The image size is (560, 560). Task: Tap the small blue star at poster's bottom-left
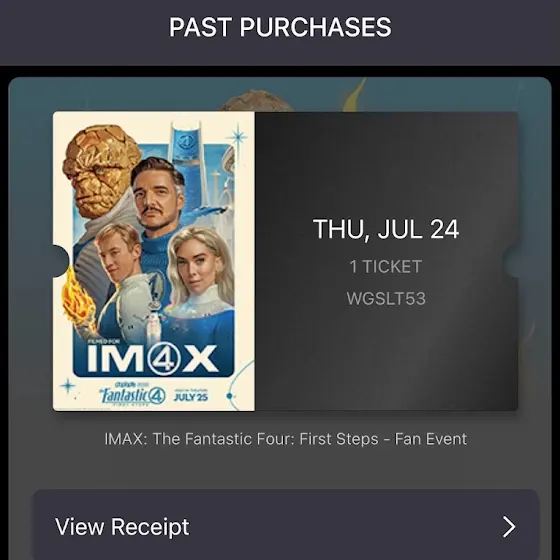point(68,386)
